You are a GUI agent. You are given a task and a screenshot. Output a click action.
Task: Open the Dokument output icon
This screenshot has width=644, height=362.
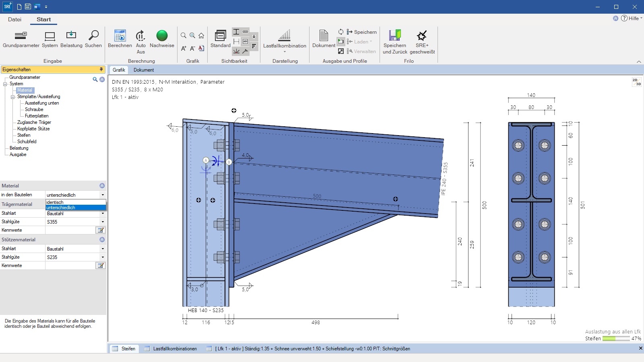[324, 36]
